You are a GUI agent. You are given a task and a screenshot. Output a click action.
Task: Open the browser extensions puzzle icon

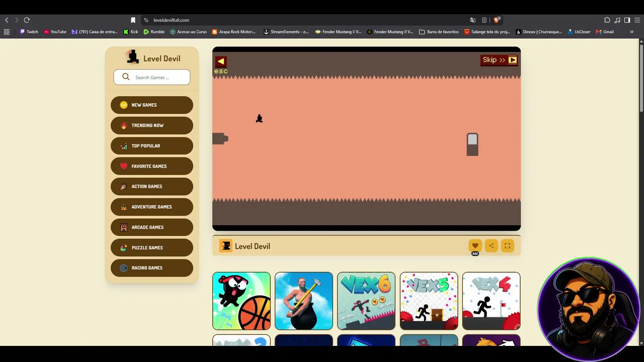tap(607, 20)
